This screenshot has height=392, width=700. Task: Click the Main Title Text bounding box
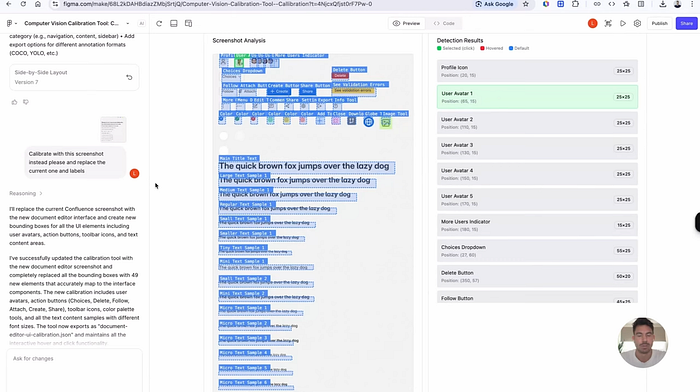click(x=307, y=166)
